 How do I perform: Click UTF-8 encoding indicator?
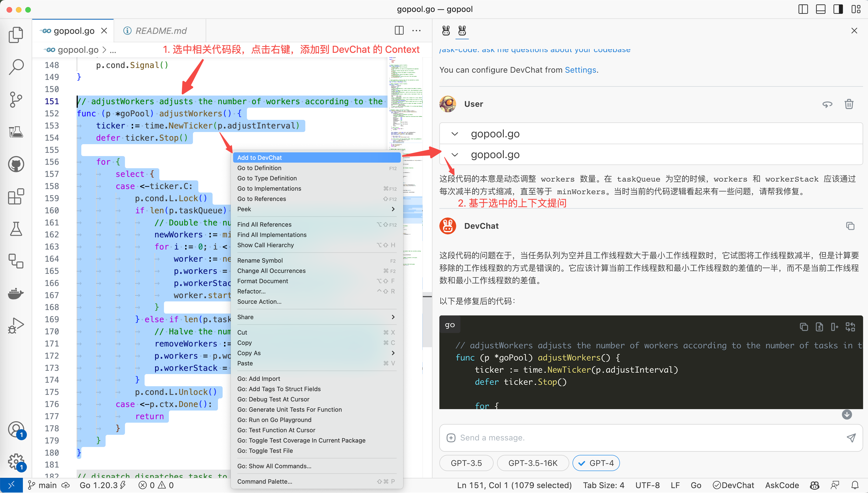647,485
